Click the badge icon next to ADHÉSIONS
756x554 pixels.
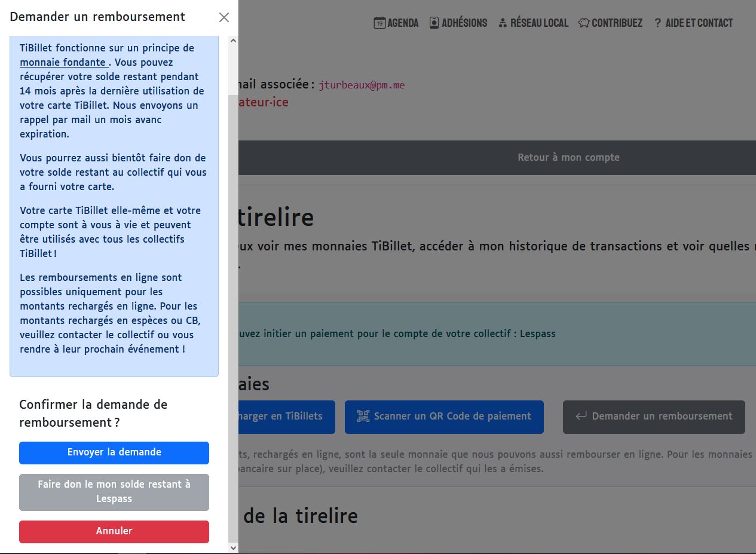pyautogui.click(x=434, y=23)
